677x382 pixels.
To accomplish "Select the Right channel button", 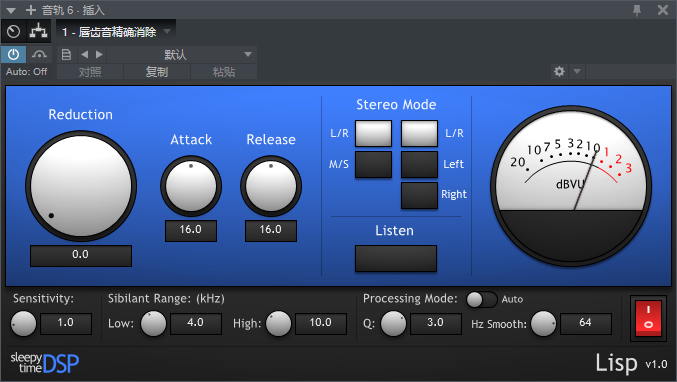I will 419,195.
